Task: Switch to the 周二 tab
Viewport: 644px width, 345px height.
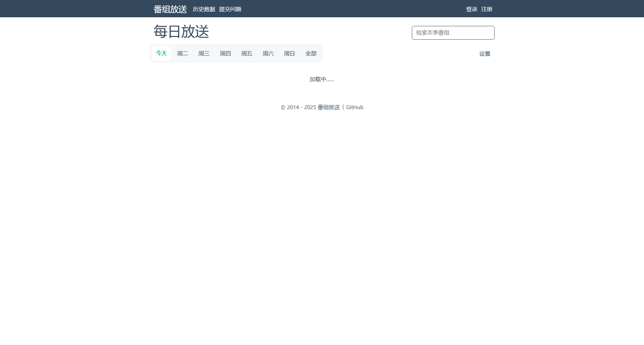Action: [182, 54]
